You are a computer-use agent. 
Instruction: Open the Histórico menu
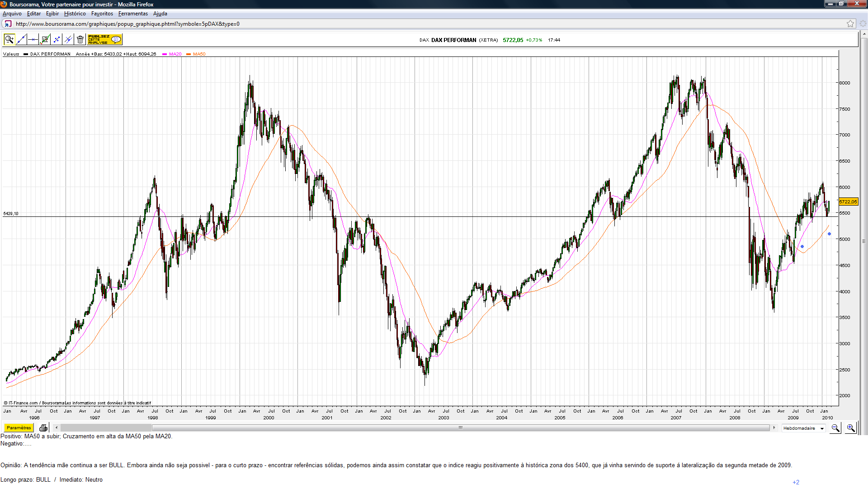pos(75,14)
